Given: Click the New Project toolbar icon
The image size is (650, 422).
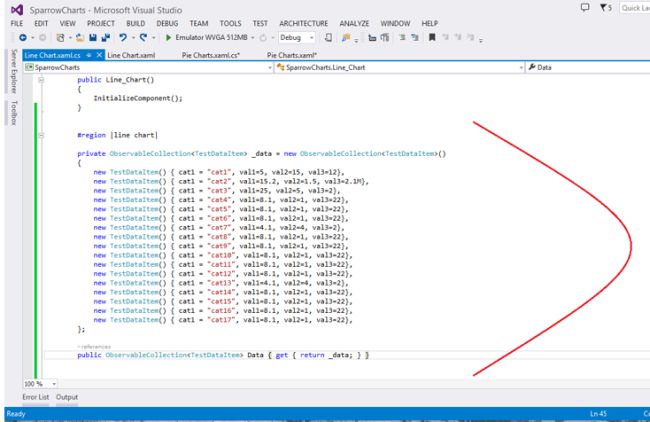Looking at the screenshot, I should click(x=61, y=38).
